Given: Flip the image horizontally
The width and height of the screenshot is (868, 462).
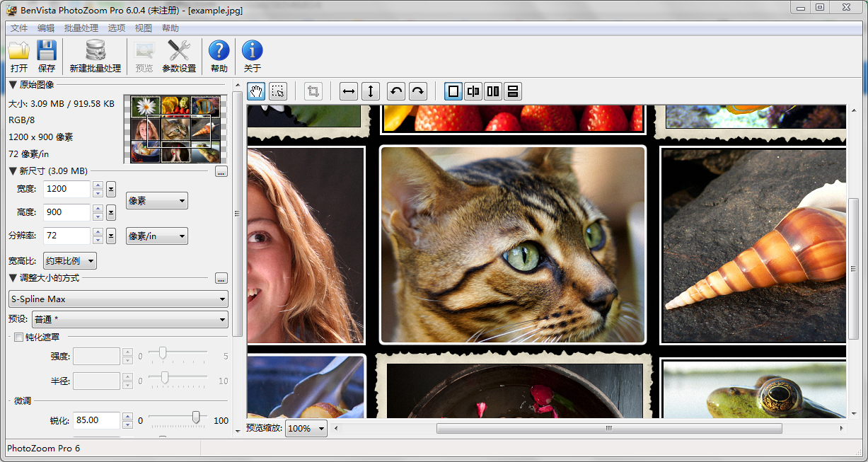Looking at the screenshot, I should pyautogui.click(x=349, y=91).
